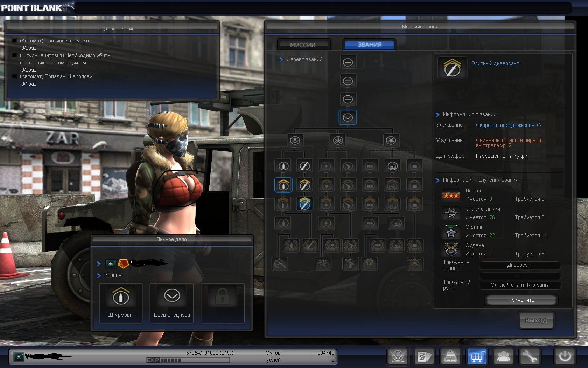Screen dimensions: 588x368
Task: Select the bullet node with single gold chevron
Action: (x=283, y=185)
